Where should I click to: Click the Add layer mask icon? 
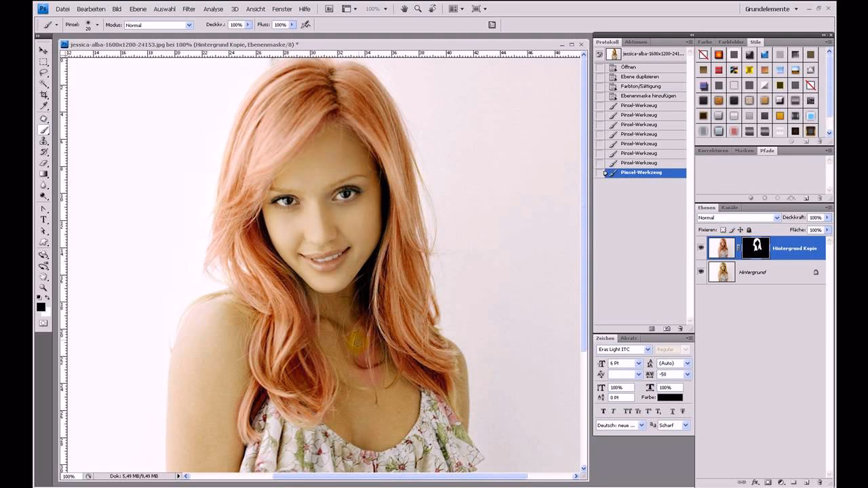(768, 482)
